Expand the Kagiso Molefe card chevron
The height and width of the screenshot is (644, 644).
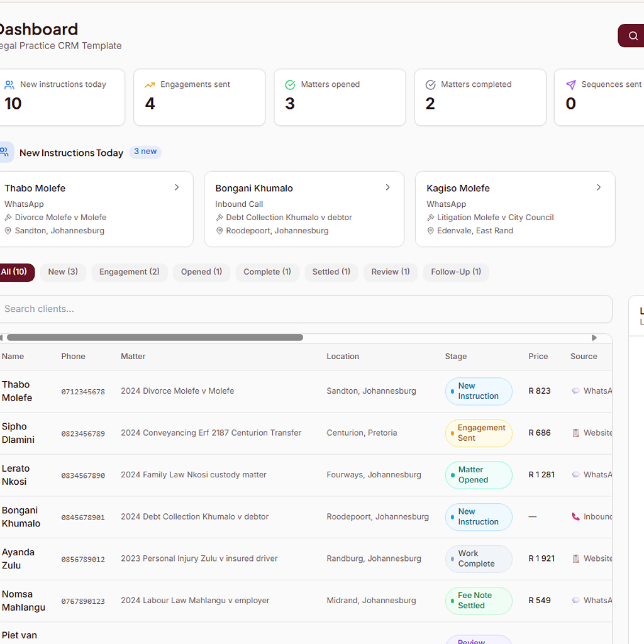pyautogui.click(x=599, y=187)
